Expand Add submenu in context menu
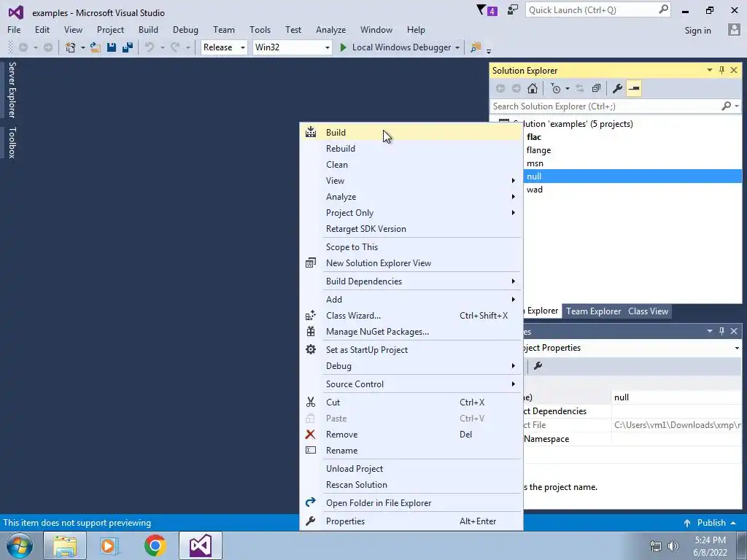Viewport: 747px width, 560px height. coord(513,299)
